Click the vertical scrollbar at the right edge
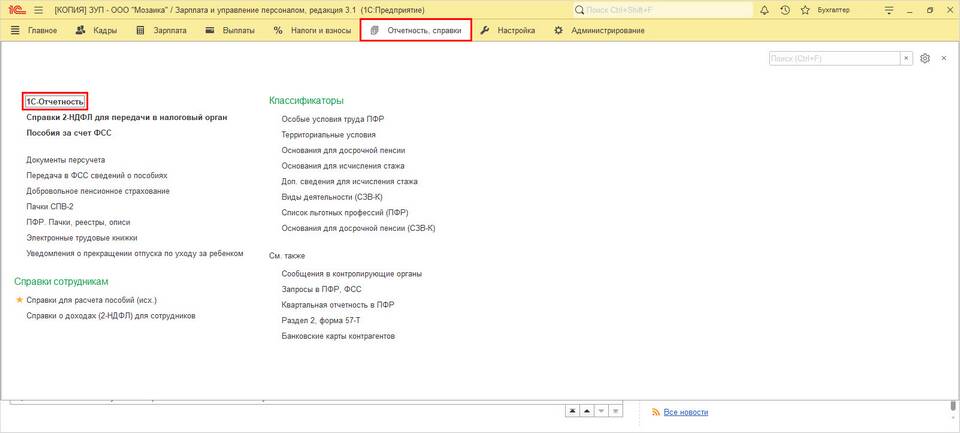Image resolution: width=960 pixels, height=433 pixels. pos(953,405)
